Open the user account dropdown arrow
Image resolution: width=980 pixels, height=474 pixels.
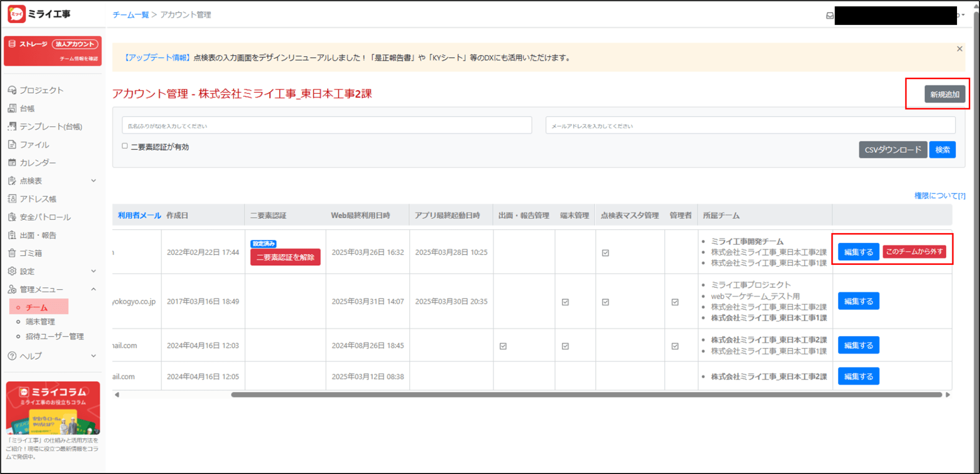click(x=963, y=15)
